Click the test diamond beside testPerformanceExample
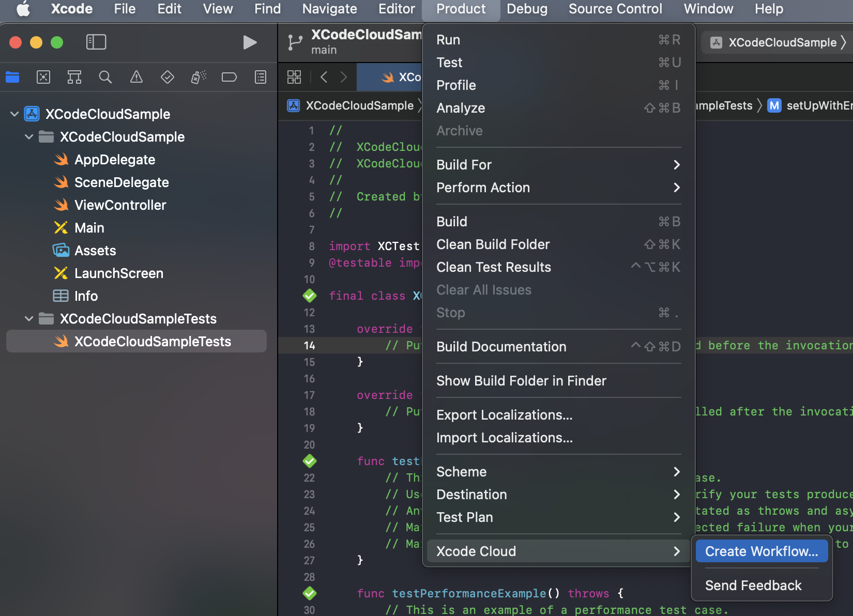The image size is (853, 616). pyautogui.click(x=310, y=593)
